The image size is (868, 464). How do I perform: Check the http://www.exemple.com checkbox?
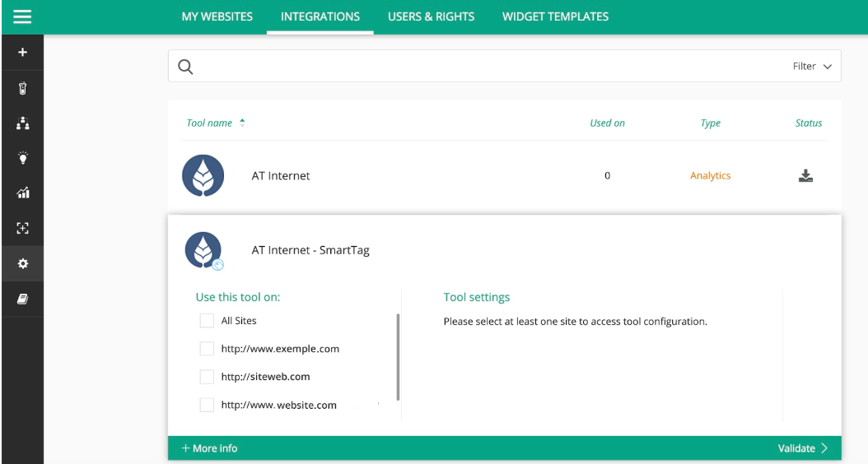207,349
